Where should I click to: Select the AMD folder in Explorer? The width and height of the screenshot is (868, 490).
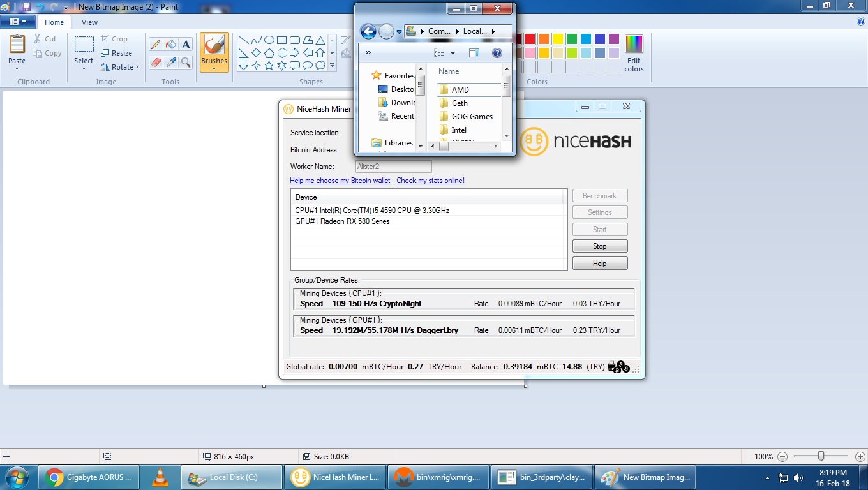point(469,90)
